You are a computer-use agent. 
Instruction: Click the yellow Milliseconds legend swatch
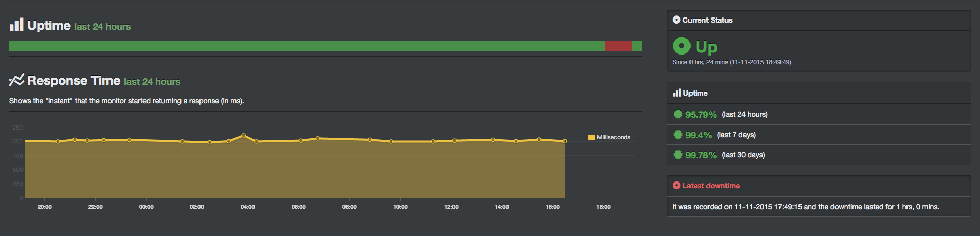591,137
